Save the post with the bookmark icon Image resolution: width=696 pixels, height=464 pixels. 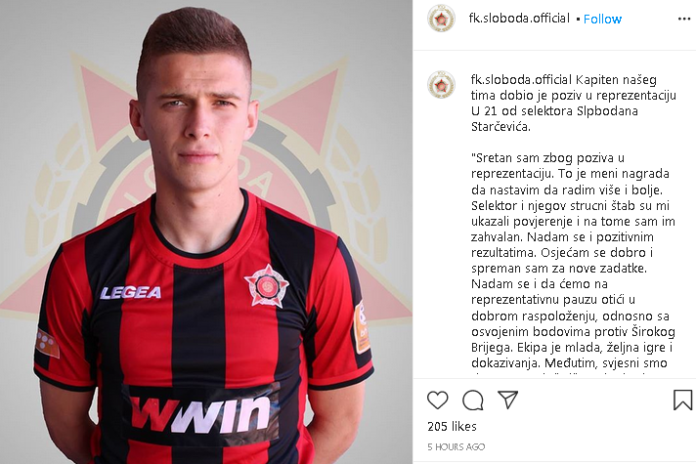coord(682,400)
